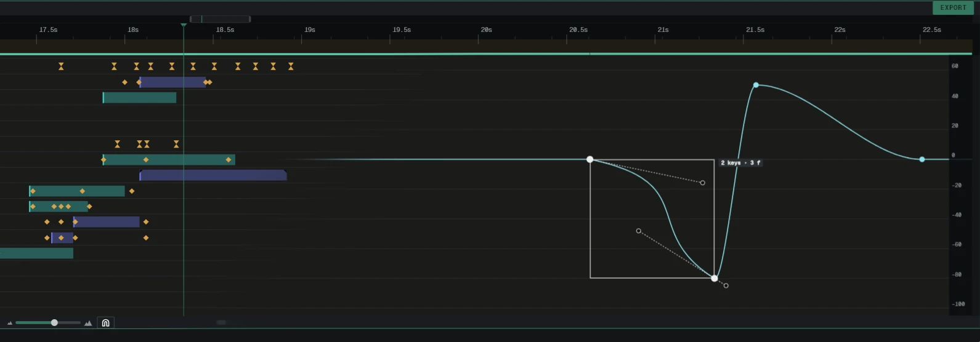Select the long teal clip crossing the playhead

tap(169, 160)
